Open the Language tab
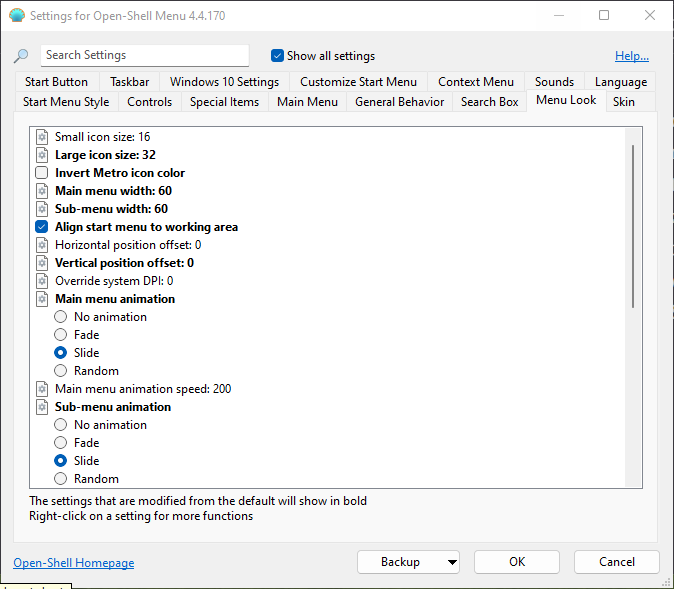The image size is (674, 589). click(621, 82)
